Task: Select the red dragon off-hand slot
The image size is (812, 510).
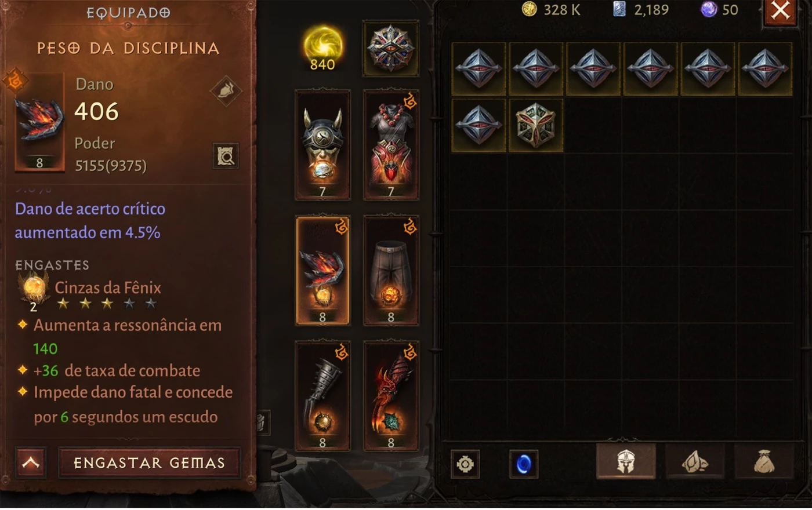Action: tap(391, 396)
